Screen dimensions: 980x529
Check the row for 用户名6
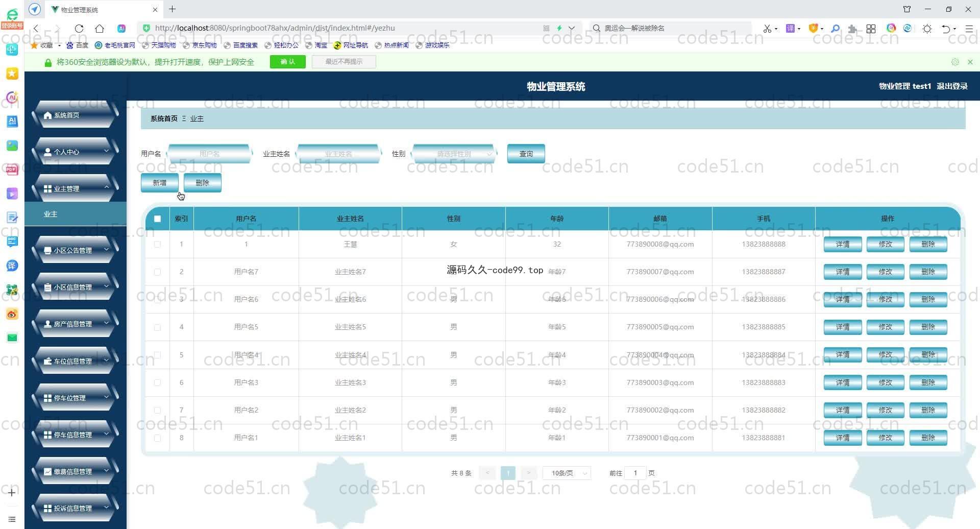point(157,299)
